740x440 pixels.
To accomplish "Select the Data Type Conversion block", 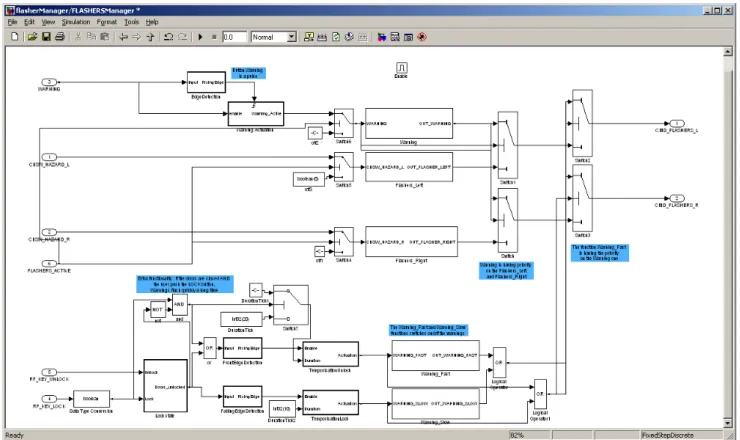I will [x=91, y=399].
